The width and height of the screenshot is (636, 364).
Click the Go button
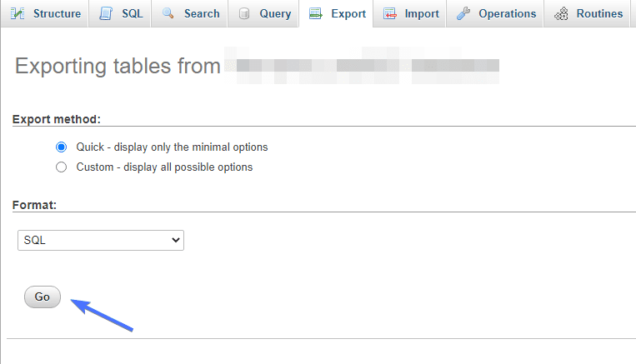tap(43, 297)
